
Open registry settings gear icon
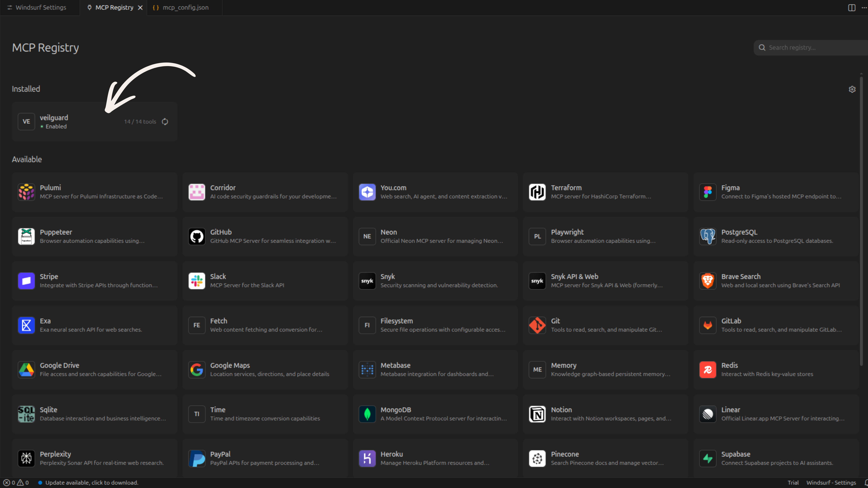pos(852,89)
